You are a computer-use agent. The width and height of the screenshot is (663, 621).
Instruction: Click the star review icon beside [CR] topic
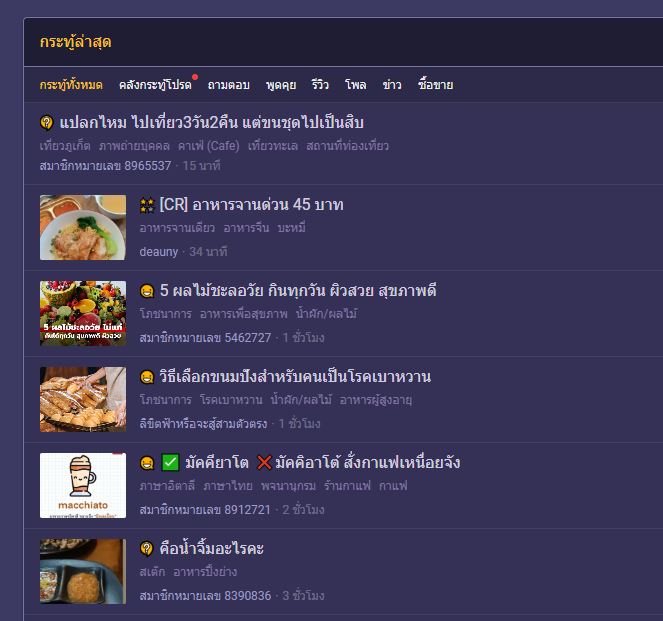click(147, 205)
